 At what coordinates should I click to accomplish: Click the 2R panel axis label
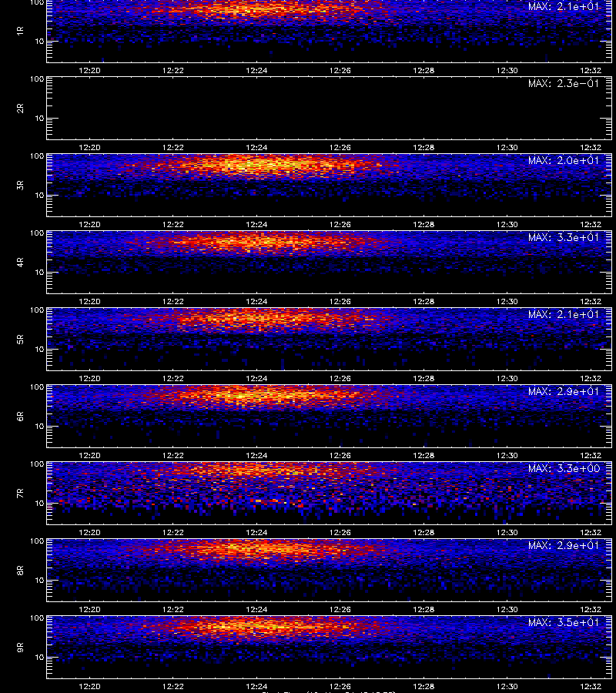[20, 109]
